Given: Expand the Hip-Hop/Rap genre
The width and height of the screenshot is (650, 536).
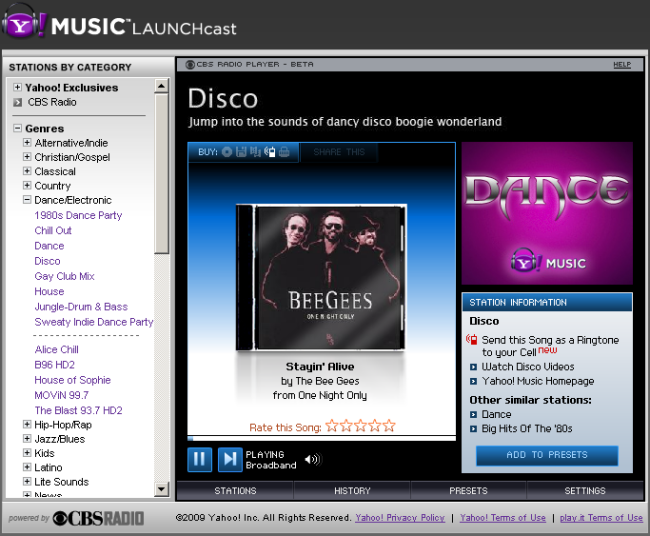Looking at the screenshot, I should coord(27,424).
